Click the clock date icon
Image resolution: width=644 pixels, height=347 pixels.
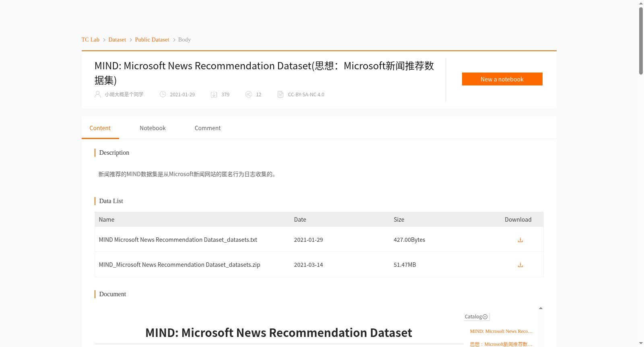click(163, 94)
